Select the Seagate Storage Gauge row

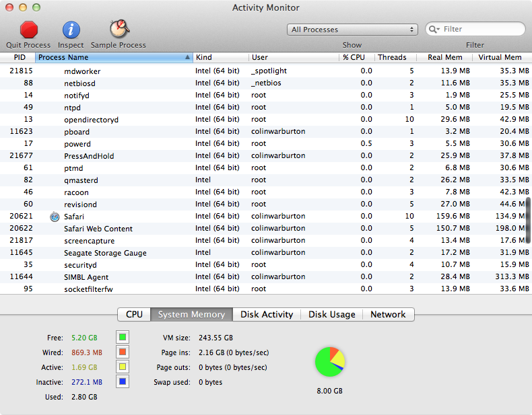(266, 253)
